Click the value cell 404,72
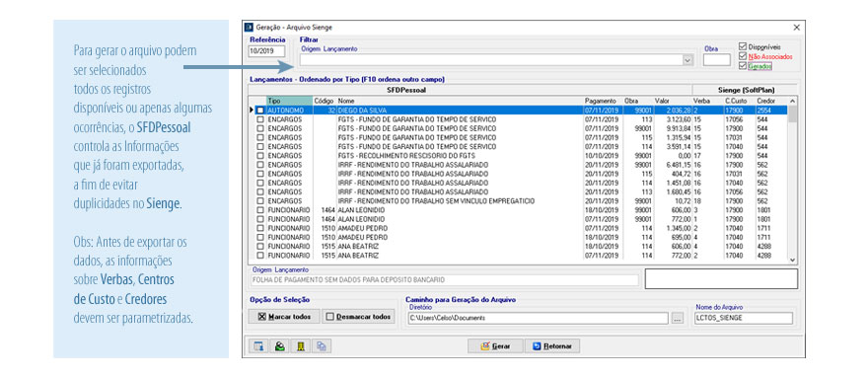868x377 pixels. 673,174
